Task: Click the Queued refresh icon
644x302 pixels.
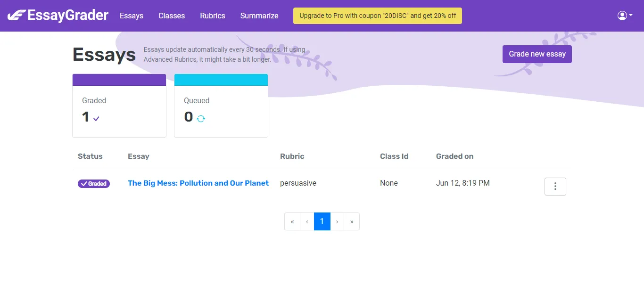Action: (201, 119)
